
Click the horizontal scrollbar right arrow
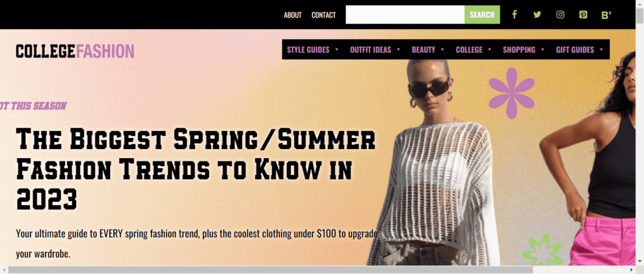click(632, 270)
